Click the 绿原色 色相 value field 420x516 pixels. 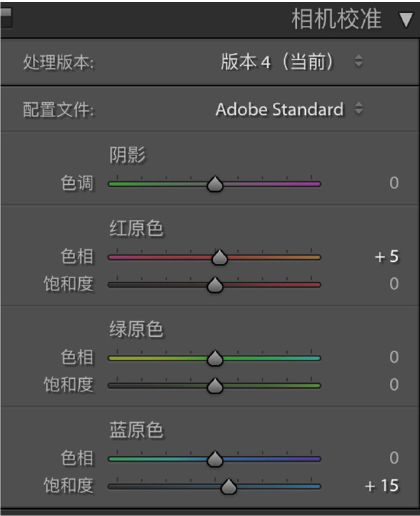(x=393, y=358)
